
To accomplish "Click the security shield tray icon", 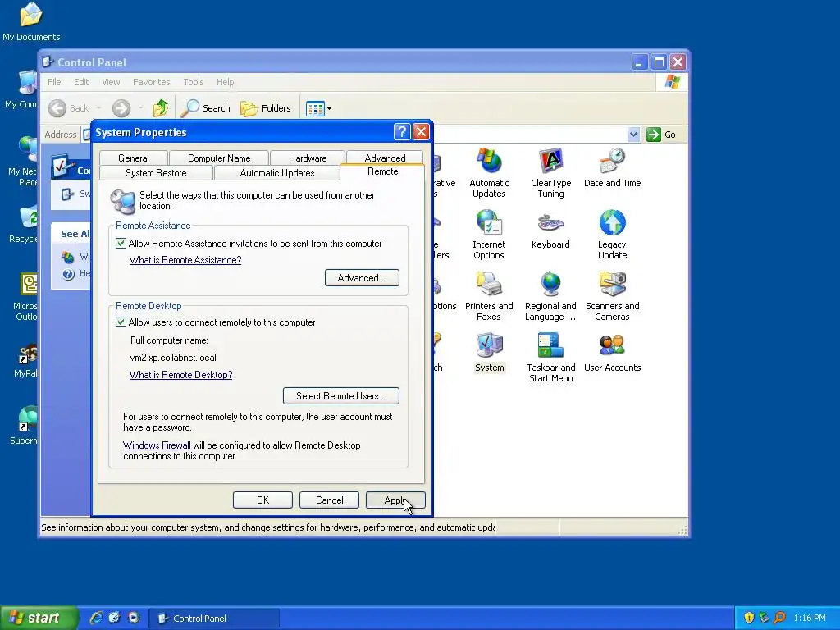I will (749, 618).
